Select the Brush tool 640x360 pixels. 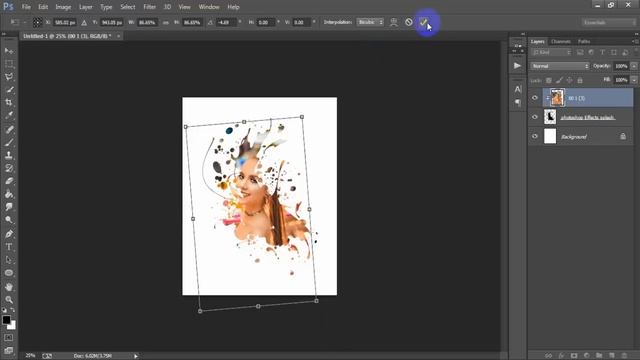click(9, 142)
